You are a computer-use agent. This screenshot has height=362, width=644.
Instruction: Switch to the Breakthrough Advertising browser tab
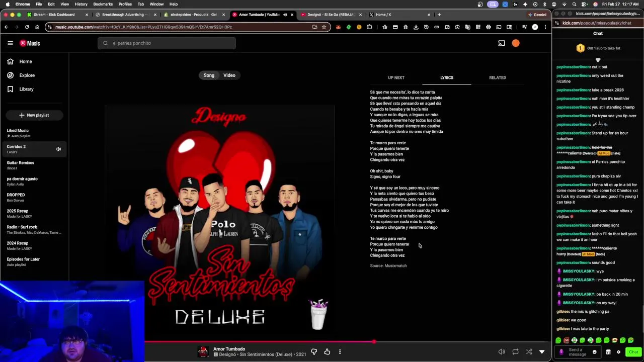pyautogui.click(x=126, y=15)
